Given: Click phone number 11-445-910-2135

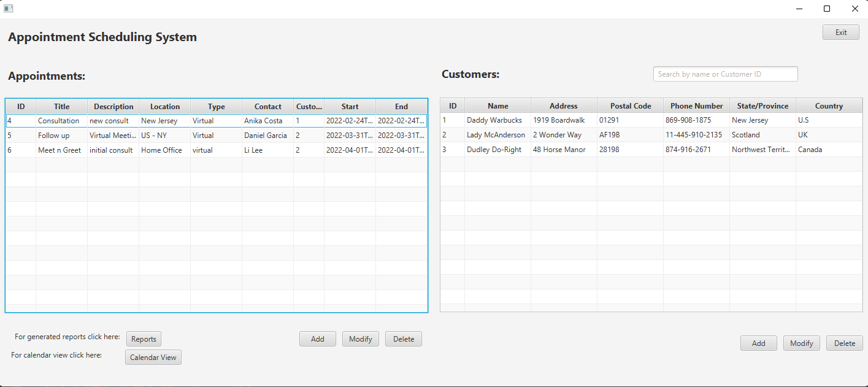Looking at the screenshot, I should (697, 135).
